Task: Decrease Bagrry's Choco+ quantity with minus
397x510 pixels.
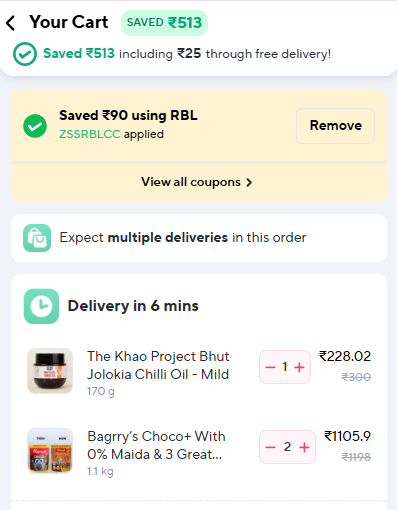Action: (270, 447)
